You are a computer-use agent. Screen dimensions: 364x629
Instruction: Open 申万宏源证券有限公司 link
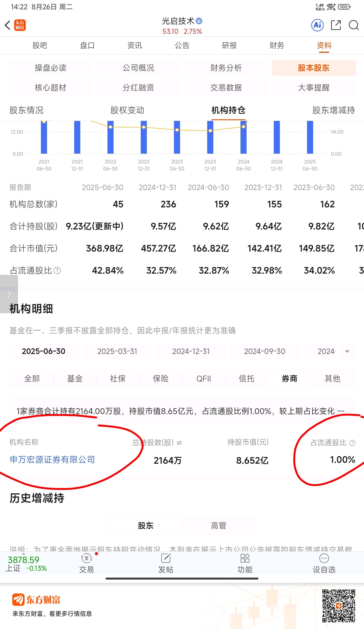tap(52, 460)
